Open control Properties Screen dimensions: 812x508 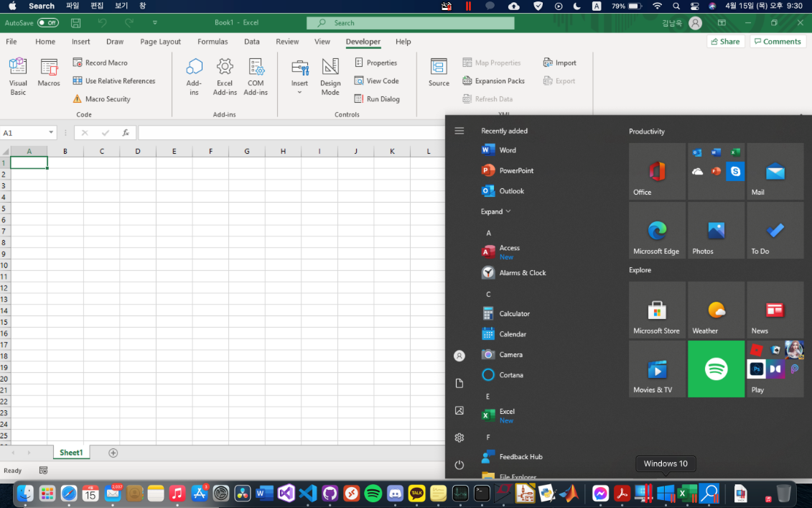[376, 63]
